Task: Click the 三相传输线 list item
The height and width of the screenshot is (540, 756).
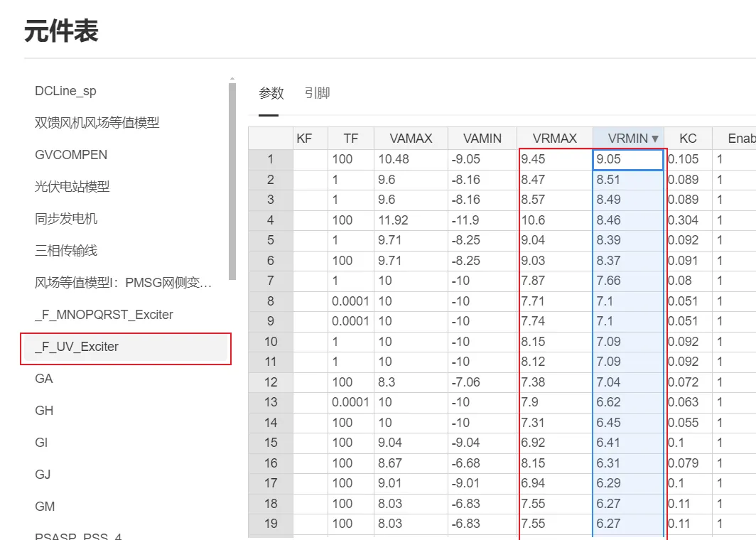Action: (x=66, y=251)
